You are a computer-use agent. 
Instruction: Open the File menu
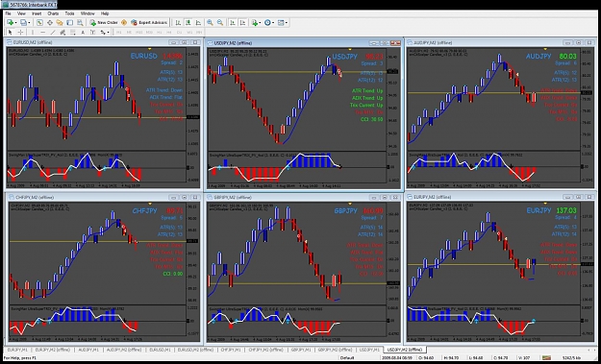(8, 13)
